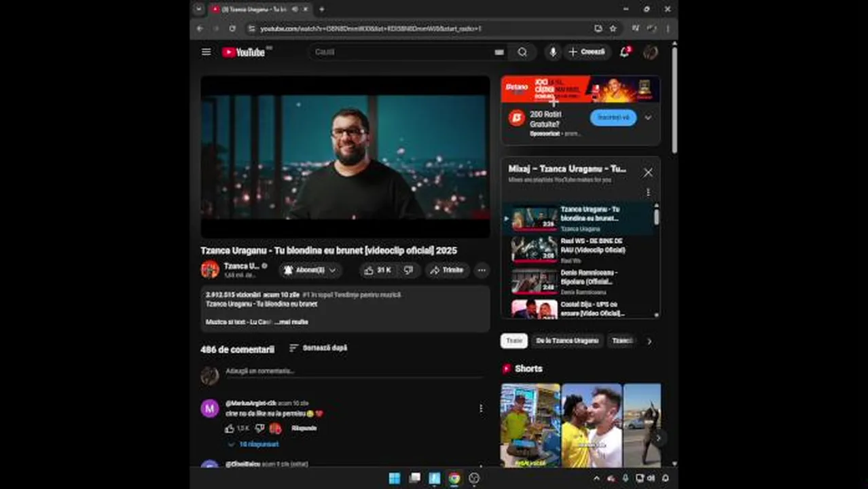Share the video via Trimite

(446, 270)
